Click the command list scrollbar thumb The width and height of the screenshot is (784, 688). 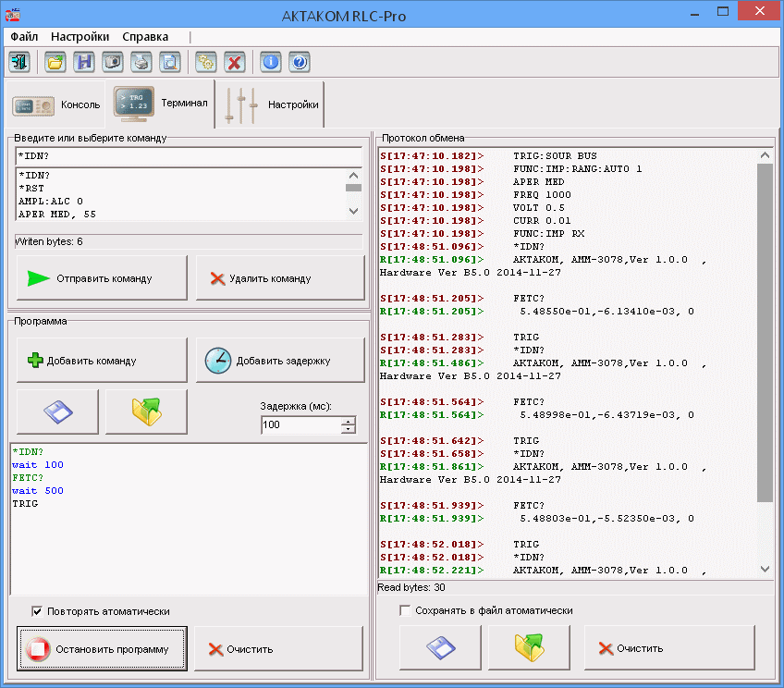pos(353,188)
